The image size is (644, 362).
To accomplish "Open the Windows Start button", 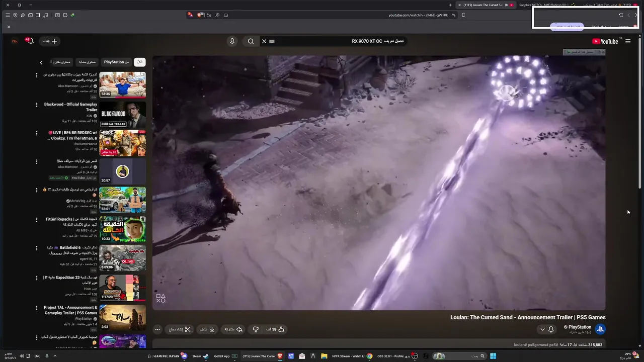I will 493,356.
